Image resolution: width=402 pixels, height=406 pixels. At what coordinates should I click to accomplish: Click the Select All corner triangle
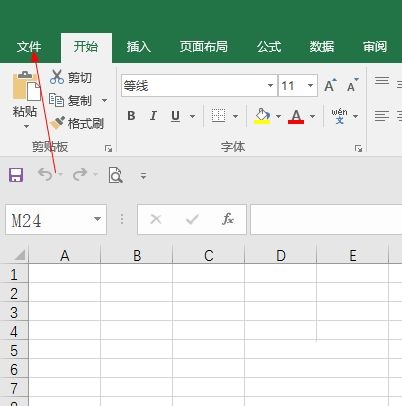coord(20,256)
